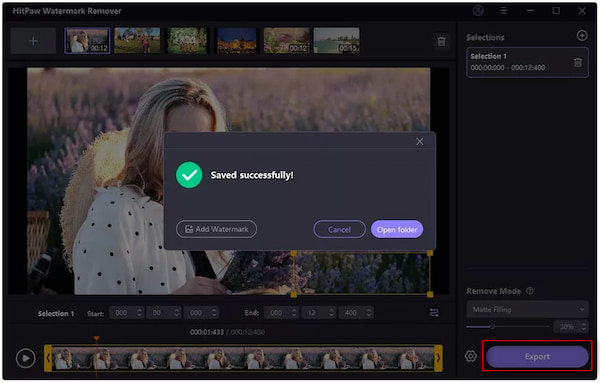Click the time readout 000:01:433
This screenshot has width=600, height=383.
(x=207, y=332)
